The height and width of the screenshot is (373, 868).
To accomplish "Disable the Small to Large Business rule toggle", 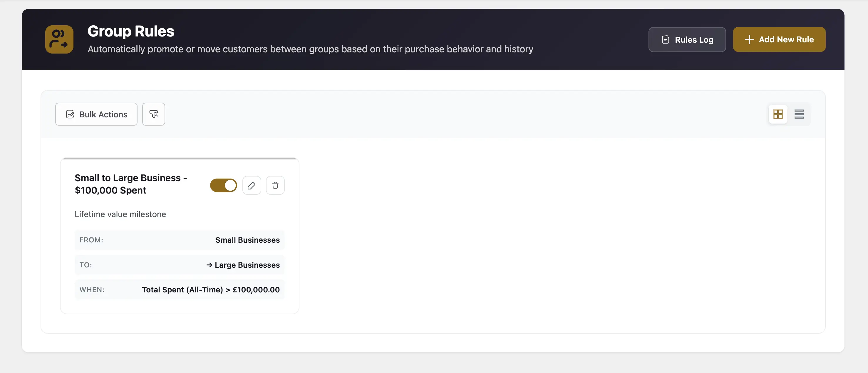I will pyautogui.click(x=223, y=185).
